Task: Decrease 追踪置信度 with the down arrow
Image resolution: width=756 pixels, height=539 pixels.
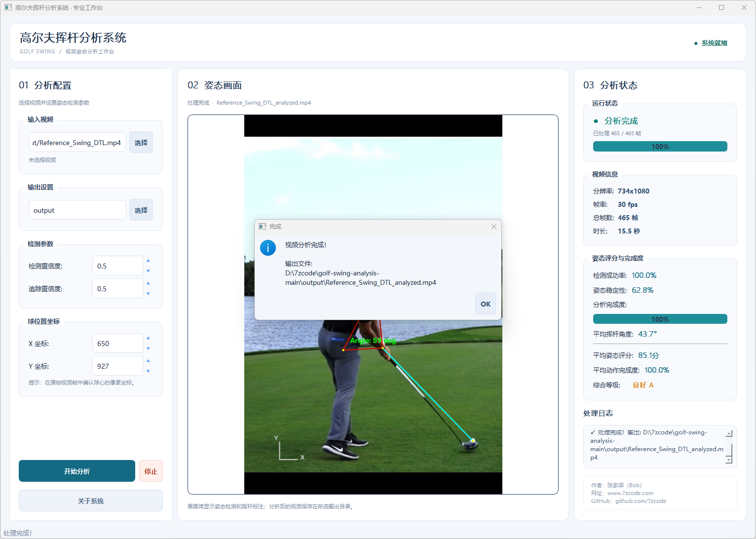Action: click(148, 294)
